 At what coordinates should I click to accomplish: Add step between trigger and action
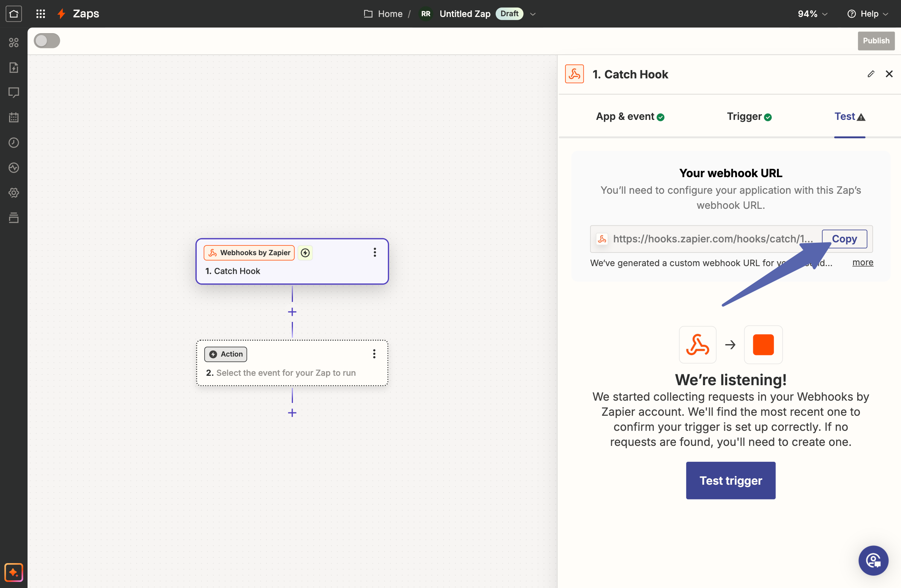[x=292, y=312]
